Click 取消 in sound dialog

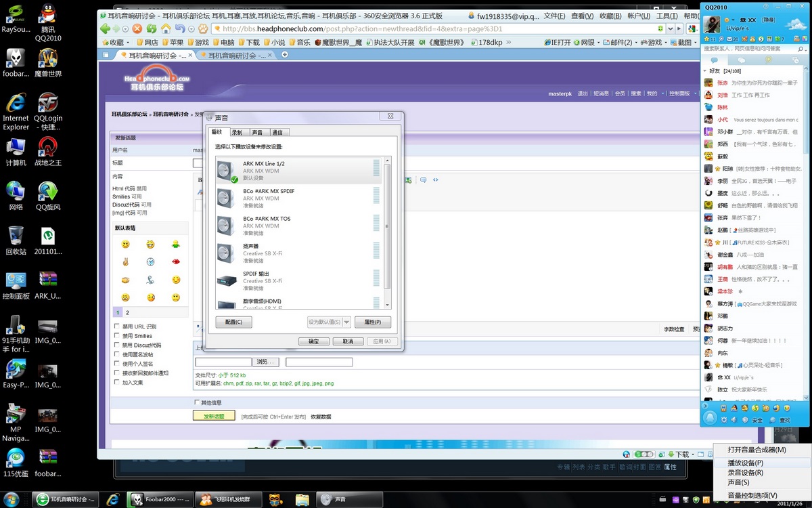(x=348, y=341)
